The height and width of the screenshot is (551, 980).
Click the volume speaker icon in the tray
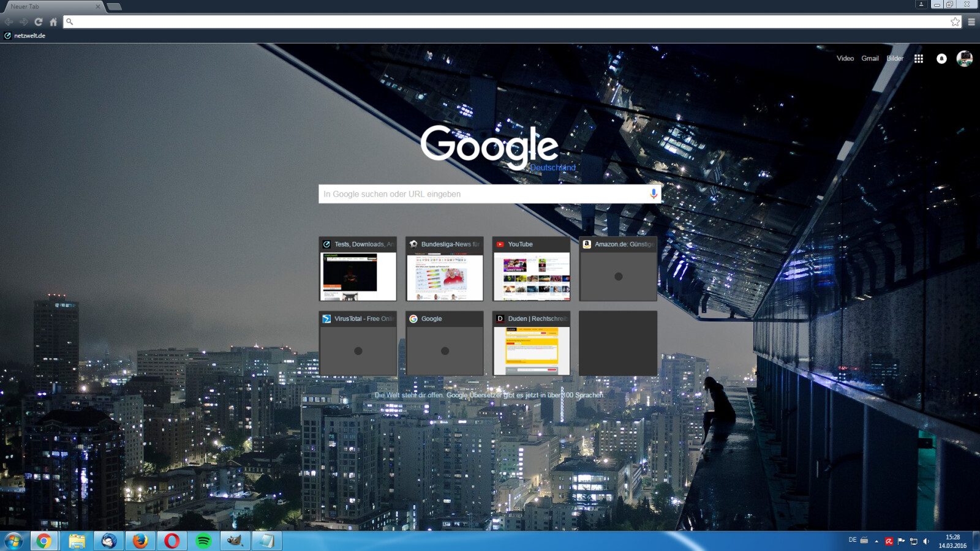click(x=925, y=541)
